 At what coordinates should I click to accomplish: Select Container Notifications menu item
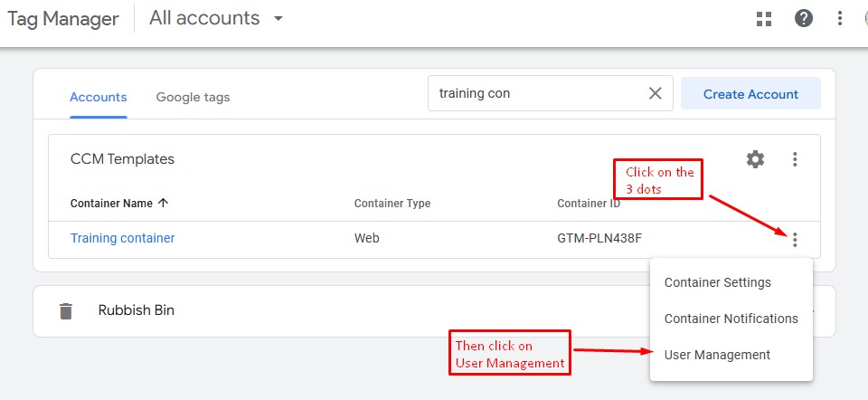coord(731,319)
